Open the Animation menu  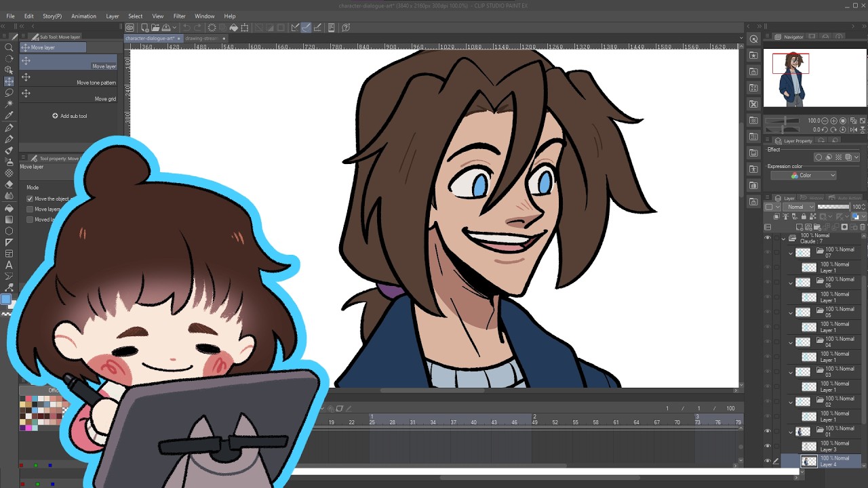pos(83,16)
